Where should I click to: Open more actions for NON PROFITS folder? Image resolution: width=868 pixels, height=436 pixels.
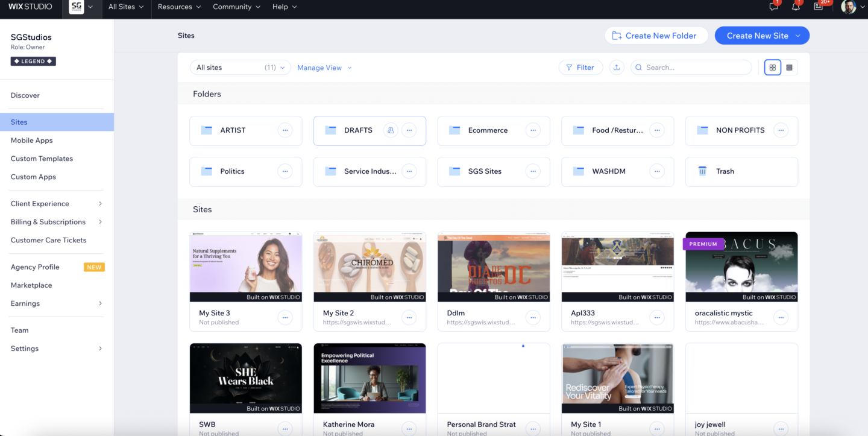click(781, 130)
